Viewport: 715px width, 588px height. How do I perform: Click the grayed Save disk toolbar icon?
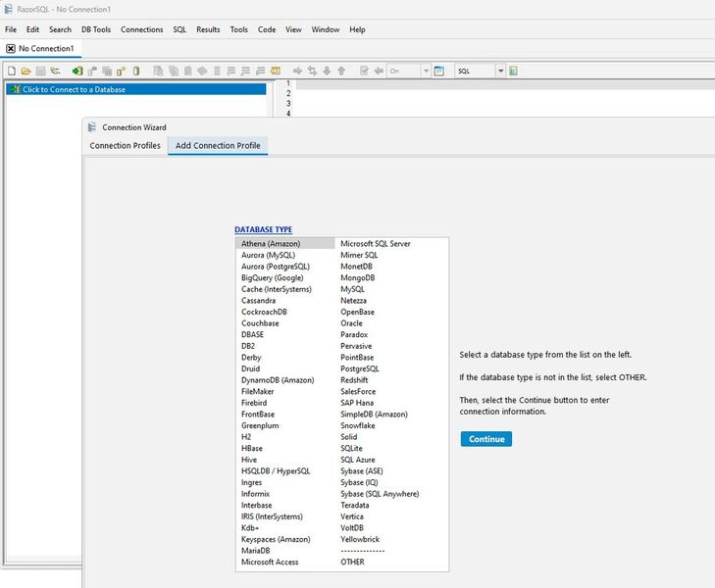(x=40, y=72)
